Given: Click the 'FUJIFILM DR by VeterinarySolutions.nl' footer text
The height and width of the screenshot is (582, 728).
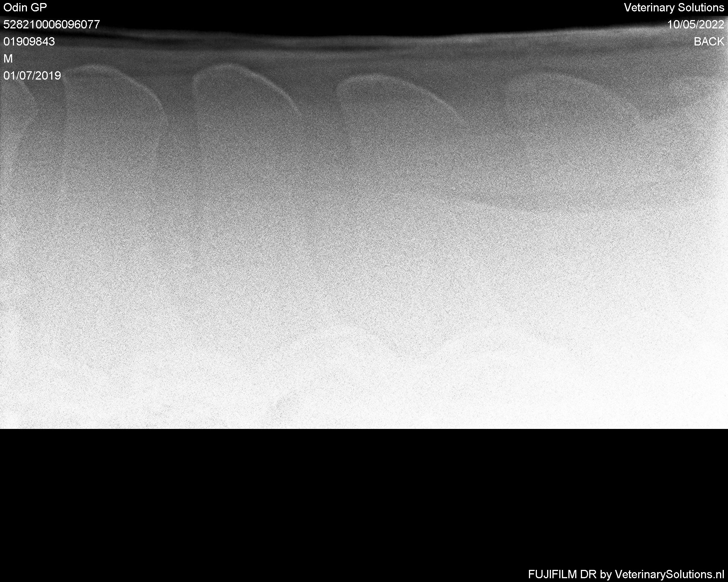Looking at the screenshot, I should (x=626, y=574).
